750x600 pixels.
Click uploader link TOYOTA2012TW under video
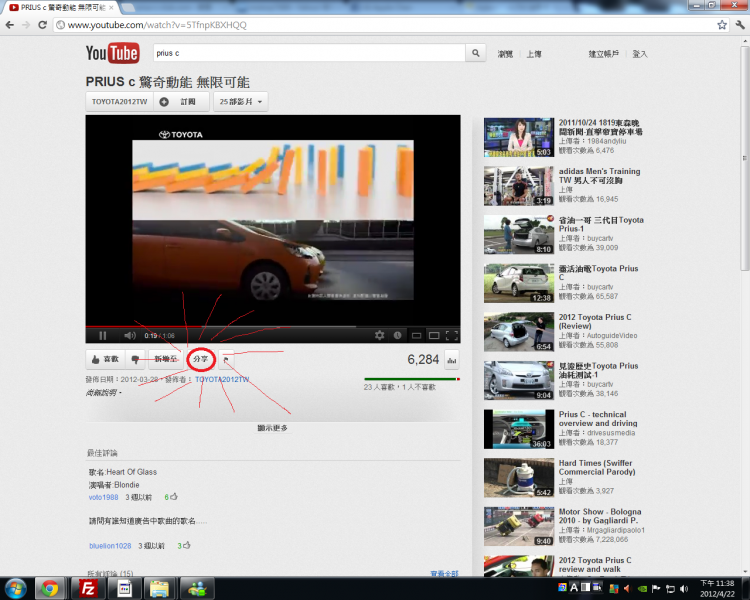click(x=222, y=379)
